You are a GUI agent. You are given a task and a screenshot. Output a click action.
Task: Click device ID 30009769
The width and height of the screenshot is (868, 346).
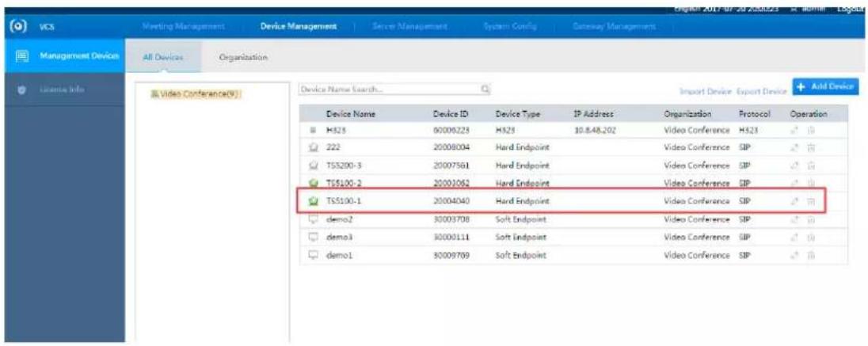451,255
